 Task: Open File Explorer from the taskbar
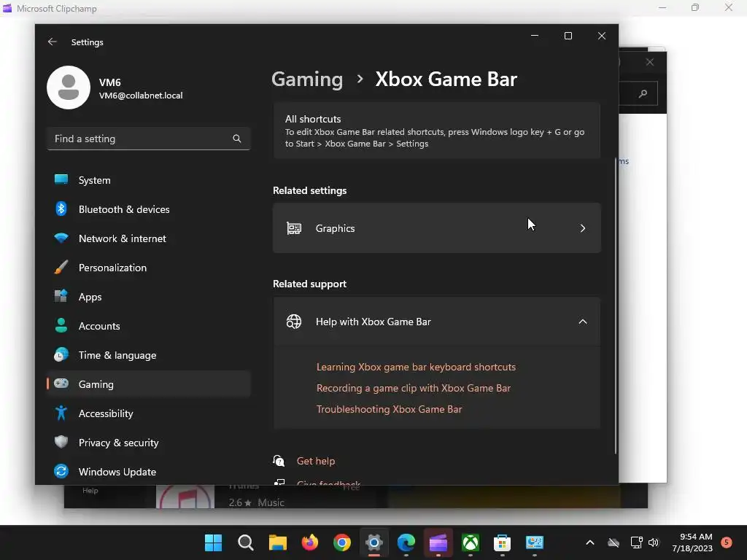click(278, 542)
